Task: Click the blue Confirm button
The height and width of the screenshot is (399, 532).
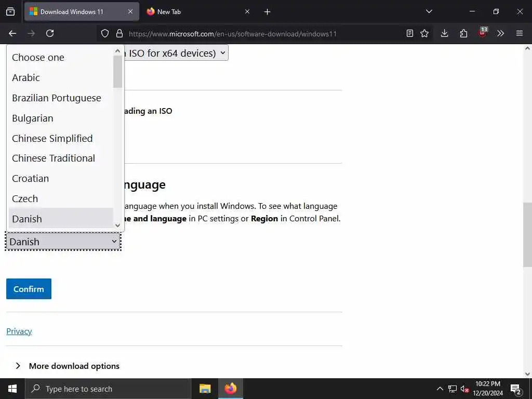Action: (29, 289)
